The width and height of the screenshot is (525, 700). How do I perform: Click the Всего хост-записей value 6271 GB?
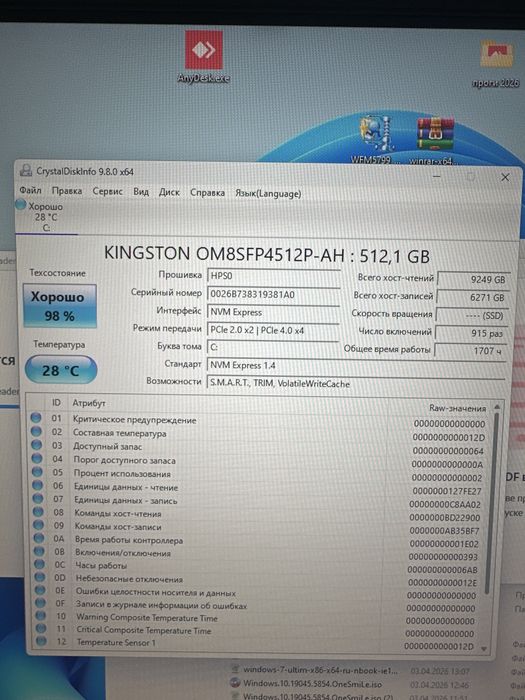tap(473, 297)
